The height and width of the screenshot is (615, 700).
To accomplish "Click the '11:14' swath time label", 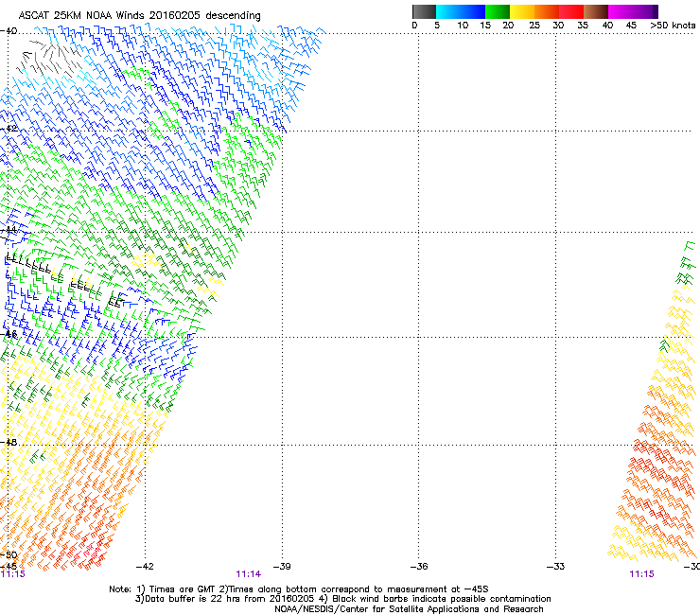I will [249, 574].
